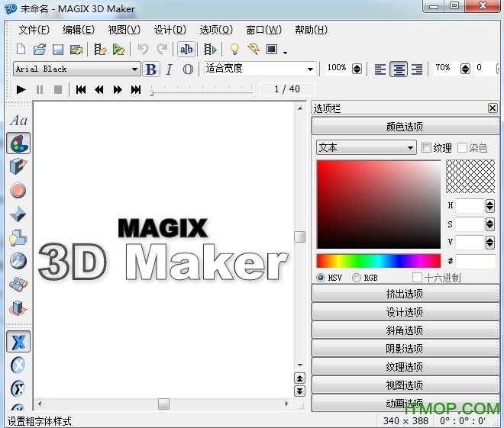
Task: Select the texture sphere tool in sidebar
Action: tap(18, 261)
